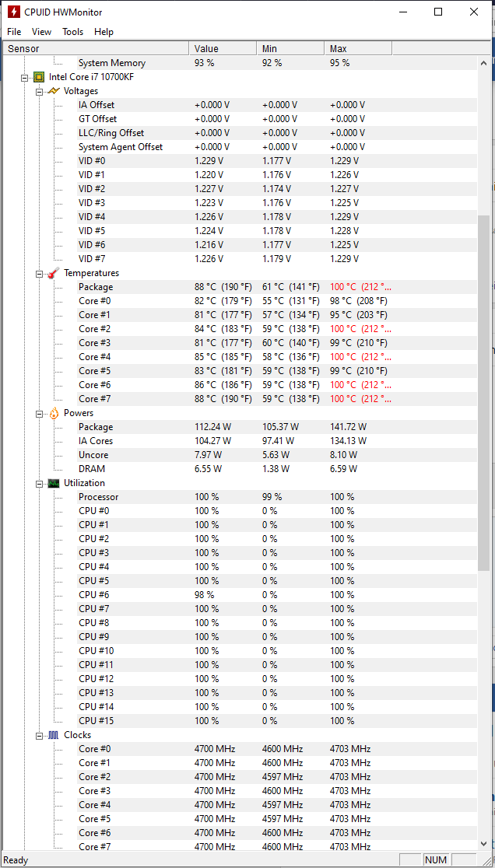Viewport: 495px width, 868px height.
Task: Click the NUM indicator in status bar
Action: [436, 860]
